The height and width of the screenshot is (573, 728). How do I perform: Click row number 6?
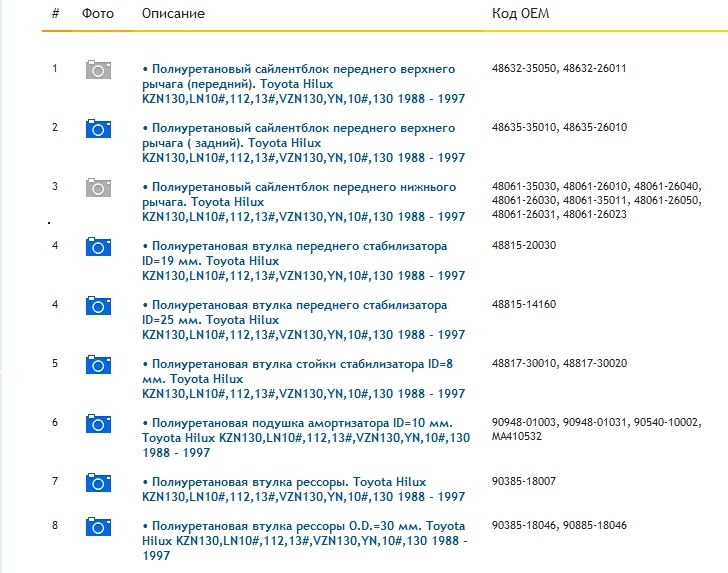click(55, 422)
